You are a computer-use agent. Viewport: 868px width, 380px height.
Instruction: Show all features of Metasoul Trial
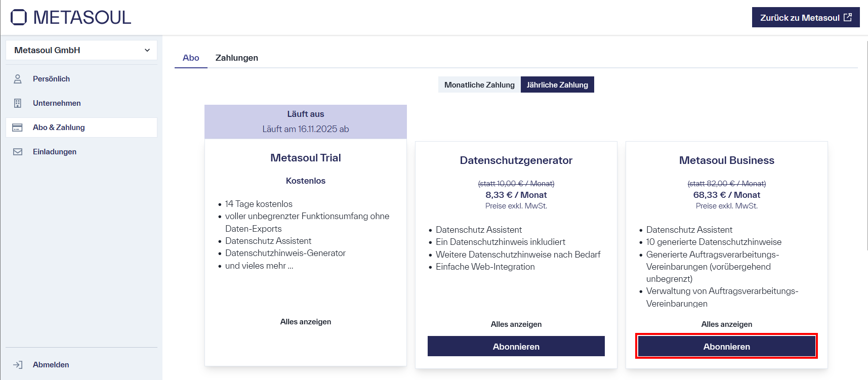coord(306,322)
